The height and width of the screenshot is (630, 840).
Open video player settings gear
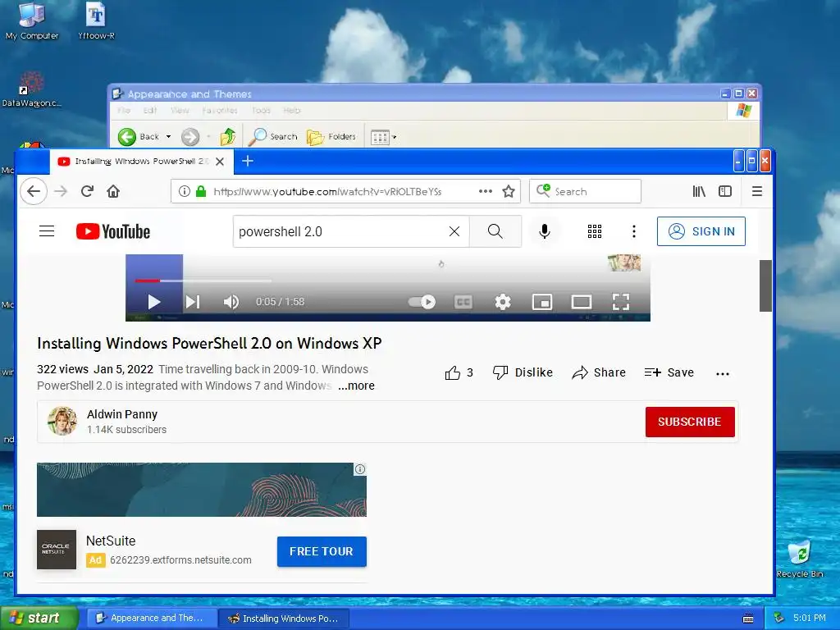point(503,302)
